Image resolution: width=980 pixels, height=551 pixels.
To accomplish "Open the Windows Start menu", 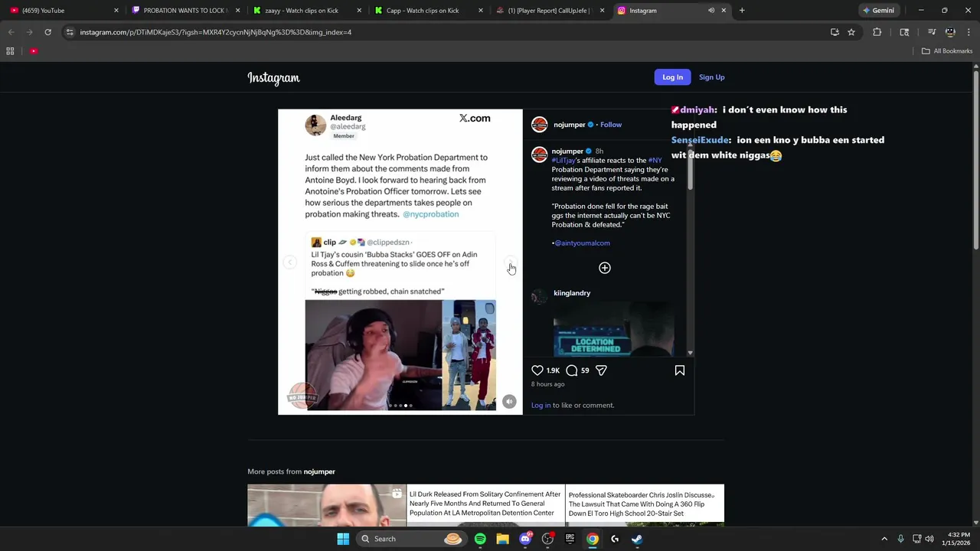I will point(343,539).
